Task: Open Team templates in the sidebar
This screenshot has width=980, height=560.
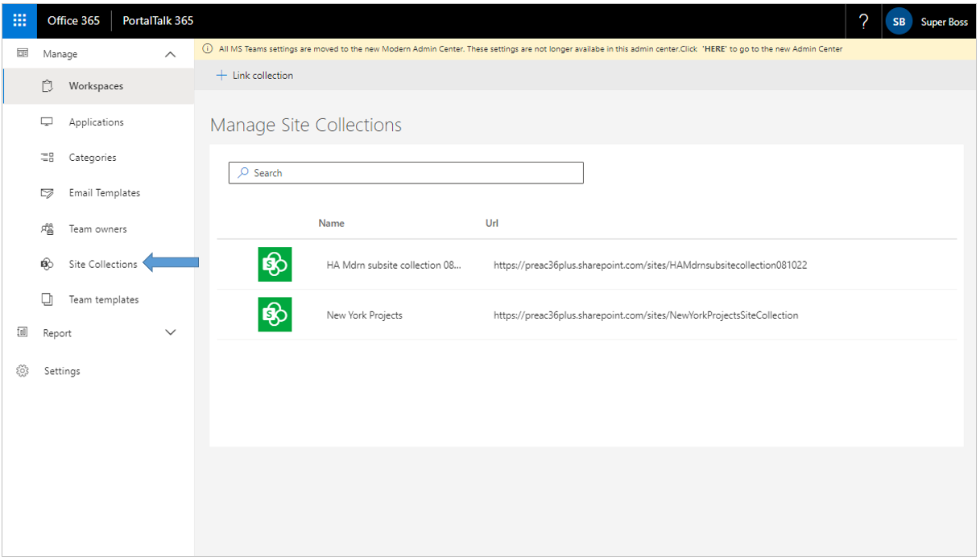Action: point(103,299)
